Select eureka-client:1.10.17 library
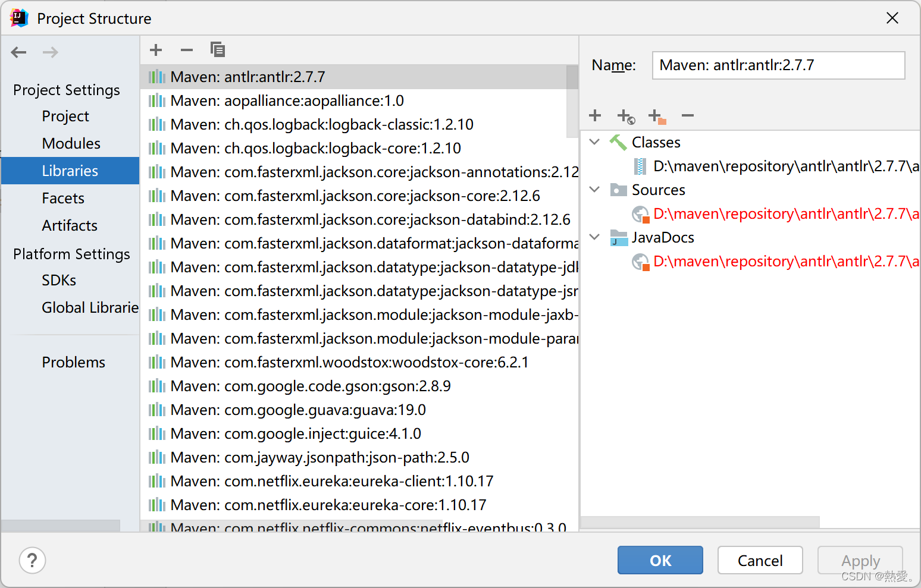The height and width of the screenshot is (588, 921). tap(359, 481)
